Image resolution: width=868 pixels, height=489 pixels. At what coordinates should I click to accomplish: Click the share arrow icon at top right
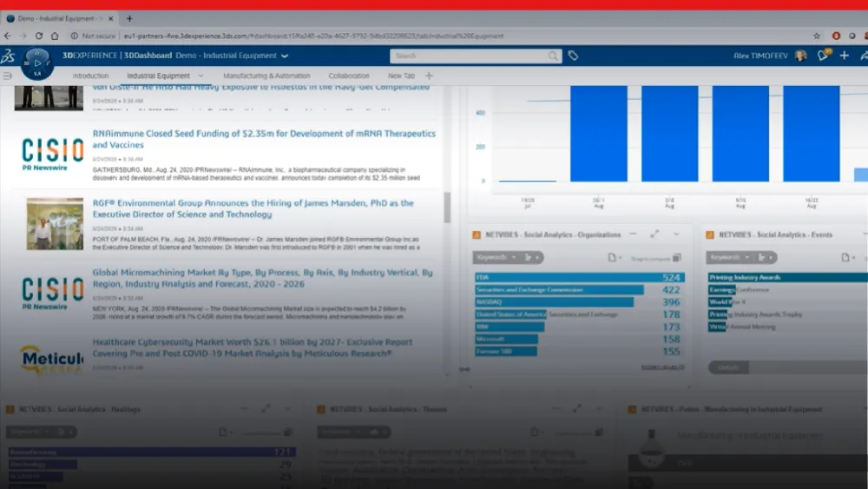(864, 56)
